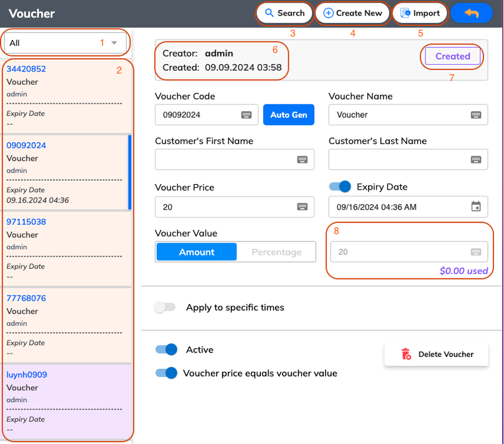Viewport: 504px width, 444px height.
Task: Click the orange back arrow button
Action: click(472, 13)
